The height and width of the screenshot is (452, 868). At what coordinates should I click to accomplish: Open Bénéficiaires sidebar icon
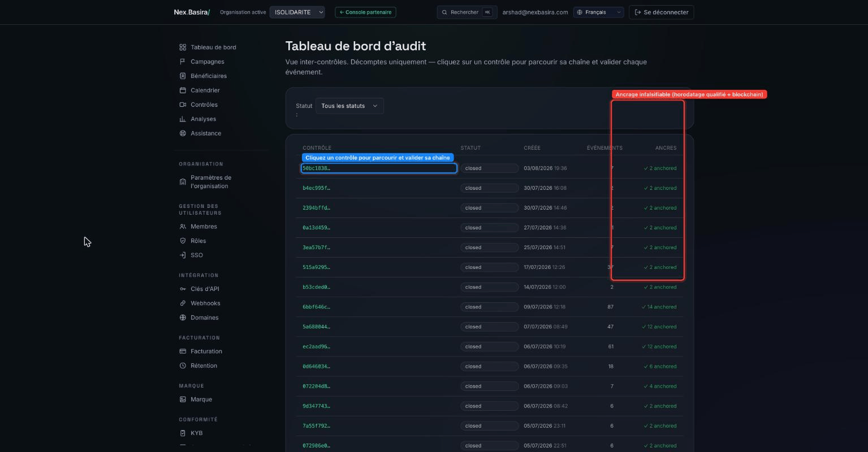tap(183, 76)
